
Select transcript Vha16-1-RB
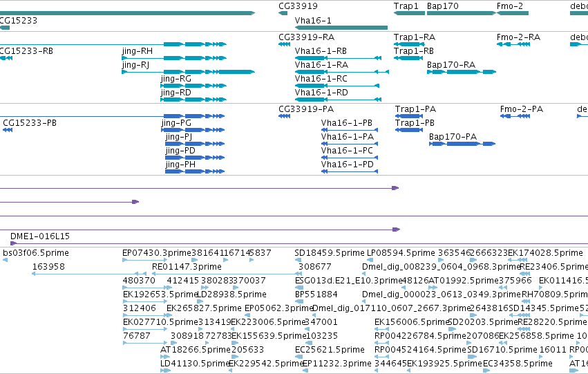point(339,58)
